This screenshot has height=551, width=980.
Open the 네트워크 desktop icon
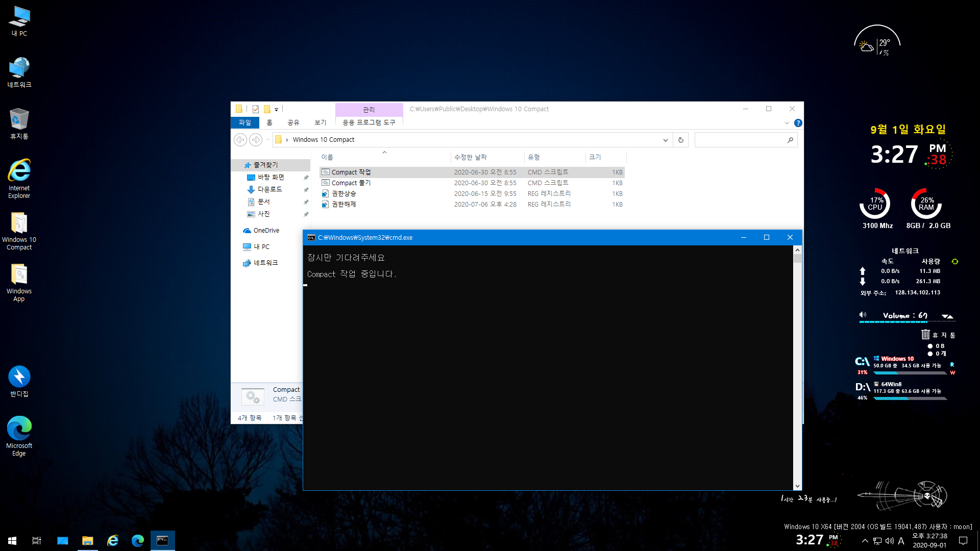(19, 72)
